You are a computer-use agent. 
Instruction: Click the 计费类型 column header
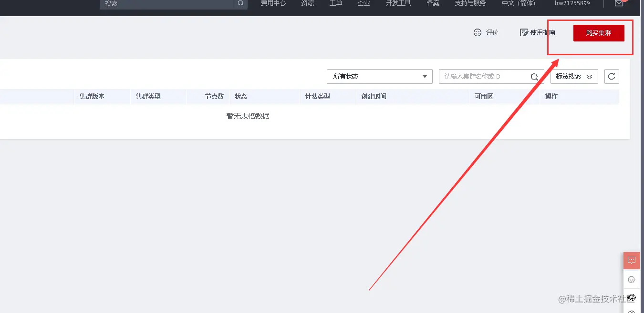click(318, 96)
